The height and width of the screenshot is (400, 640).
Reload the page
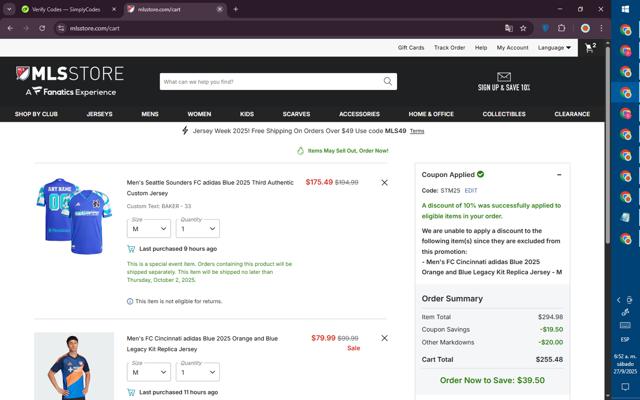coord(42,28)
